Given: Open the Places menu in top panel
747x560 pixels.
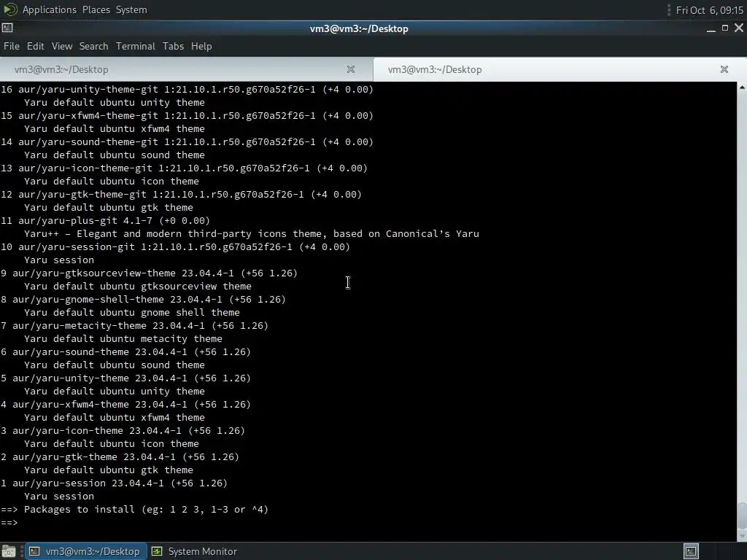Looking at the screenshot, I should [x=96, y=9].
